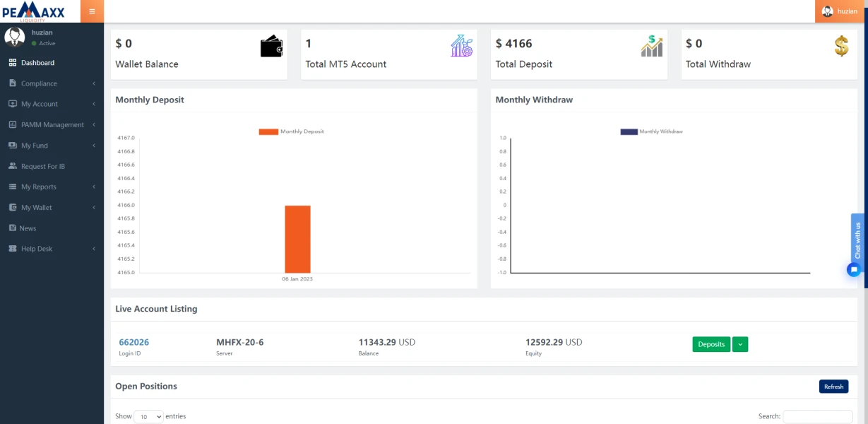Click the Refresh button in Open Positions

point(833,387)
